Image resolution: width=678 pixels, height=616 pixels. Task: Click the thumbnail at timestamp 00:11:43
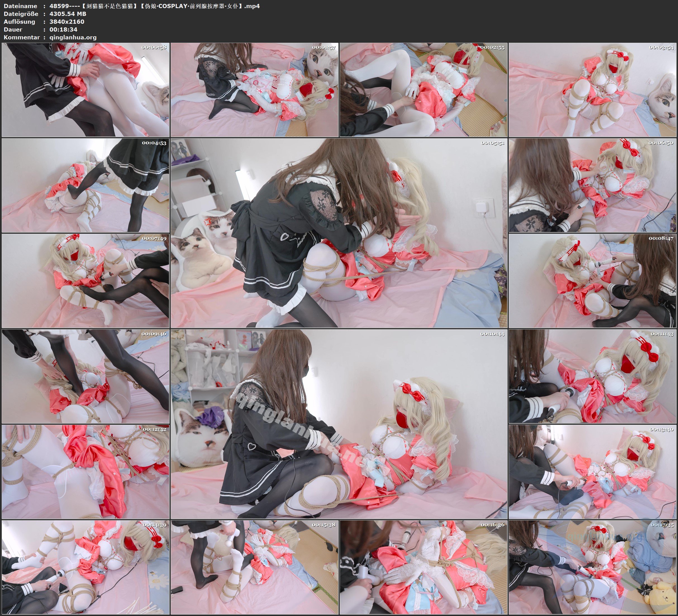pyautogui.click(x=592, y=376)
